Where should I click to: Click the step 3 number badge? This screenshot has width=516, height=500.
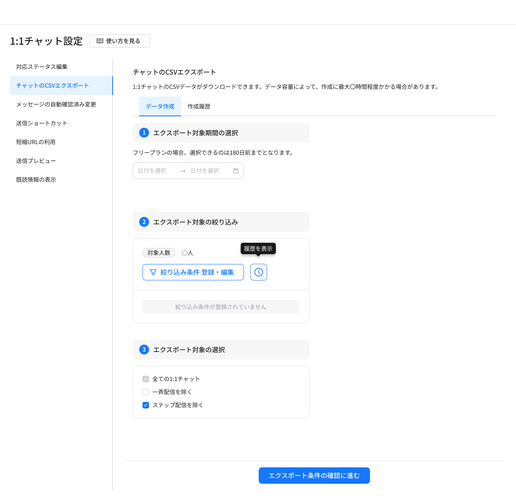click(144, 350)
